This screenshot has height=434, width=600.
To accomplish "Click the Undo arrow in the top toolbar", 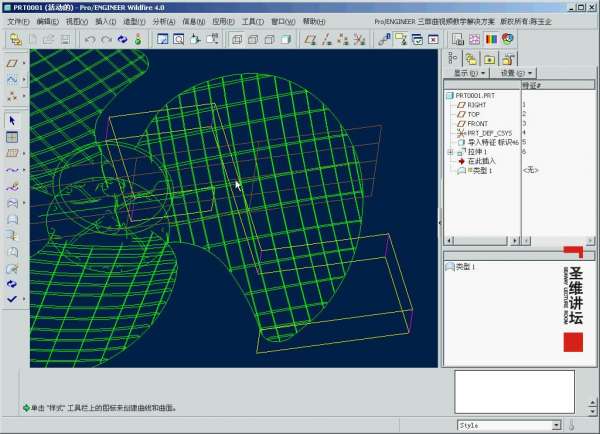I will (x=89, y=40).
